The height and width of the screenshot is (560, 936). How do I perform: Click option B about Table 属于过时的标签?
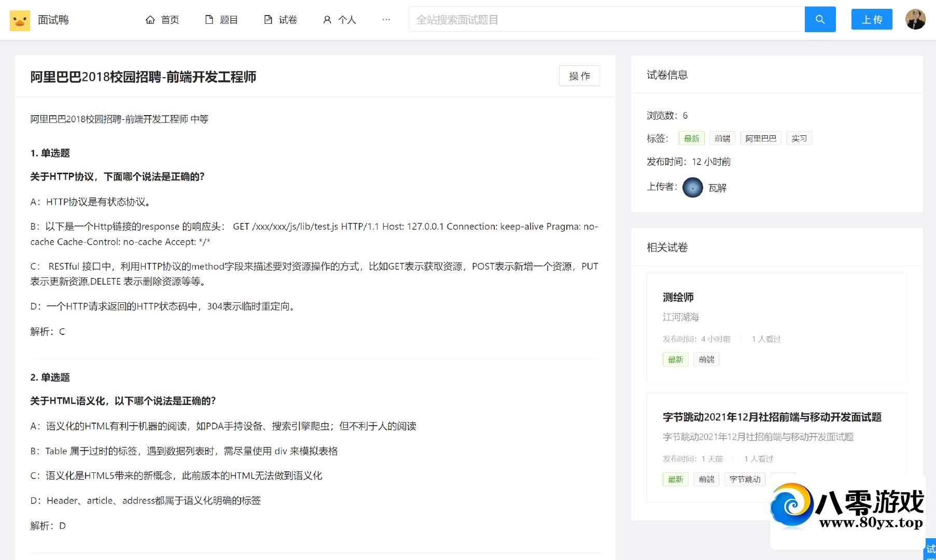[184, 451]
